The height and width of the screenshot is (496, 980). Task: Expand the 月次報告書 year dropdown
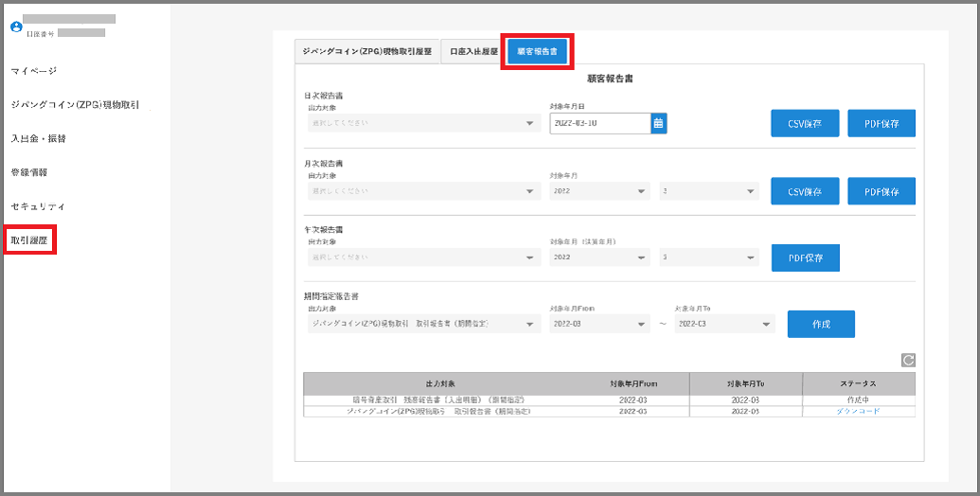[598, 191]
